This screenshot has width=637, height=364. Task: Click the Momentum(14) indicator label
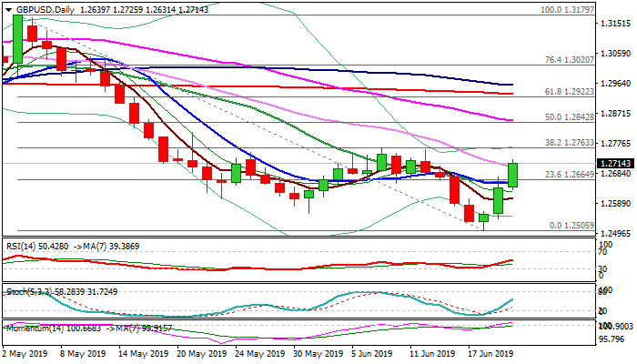[35, 326]
